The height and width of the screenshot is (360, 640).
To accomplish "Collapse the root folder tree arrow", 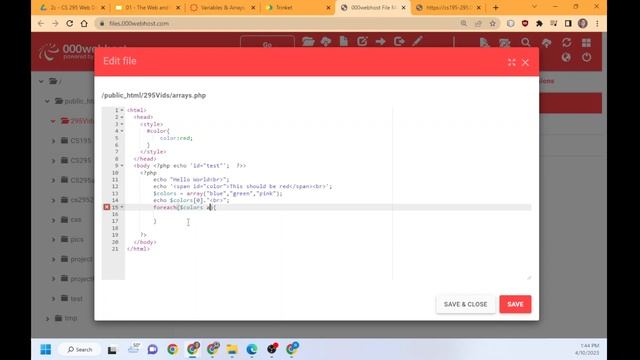I will 41,81.
